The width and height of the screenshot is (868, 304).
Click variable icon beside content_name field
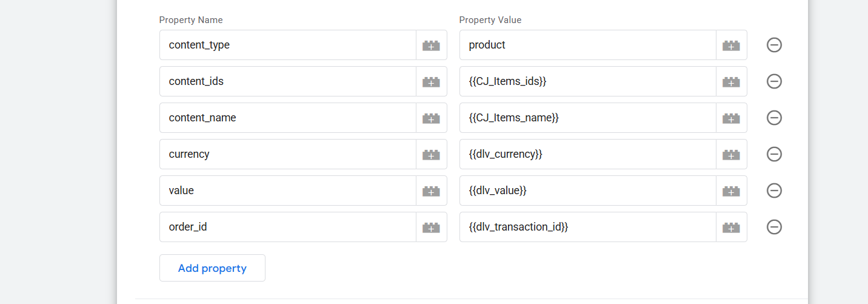coord(431,118)
